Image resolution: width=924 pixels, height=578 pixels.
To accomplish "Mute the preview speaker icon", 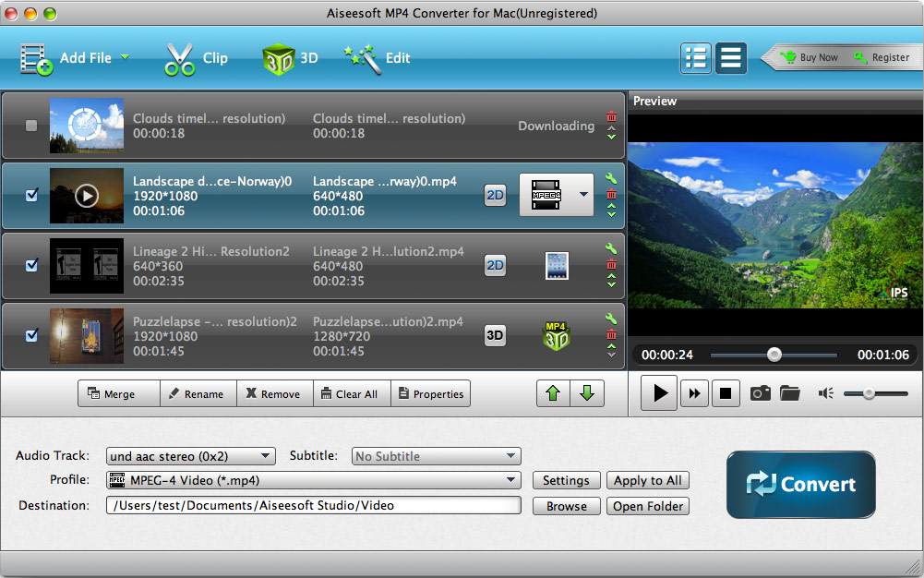I will [x=825, y=393].
